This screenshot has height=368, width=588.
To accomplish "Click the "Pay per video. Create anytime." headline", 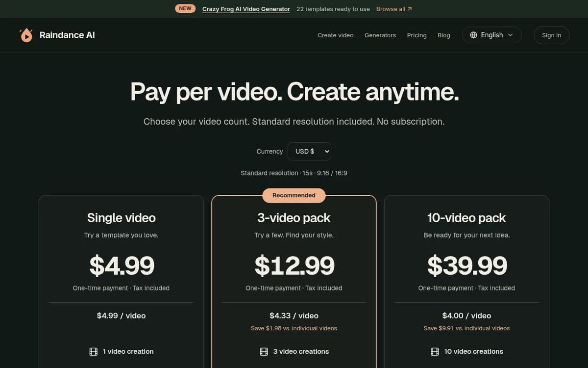I will pyautogui.click(x=294, y=92).
